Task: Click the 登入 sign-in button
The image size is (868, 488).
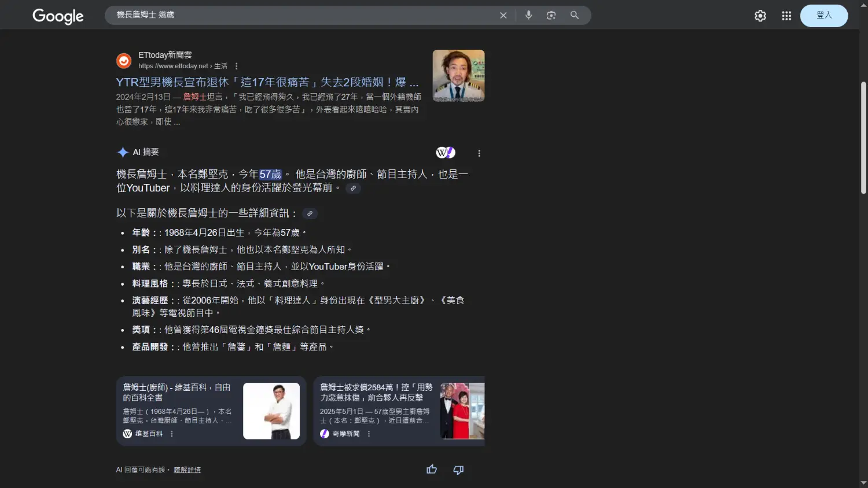Action: pyautogui.click(x=823, y=16)
